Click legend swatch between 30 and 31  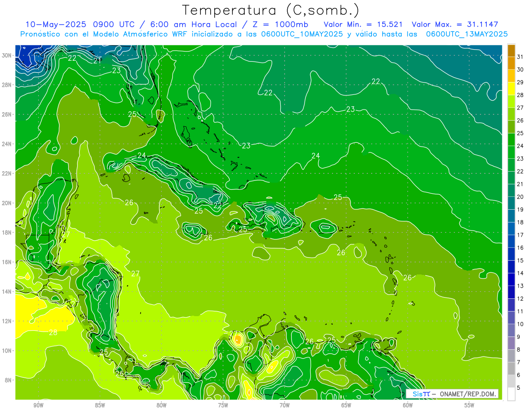[511, 63]
